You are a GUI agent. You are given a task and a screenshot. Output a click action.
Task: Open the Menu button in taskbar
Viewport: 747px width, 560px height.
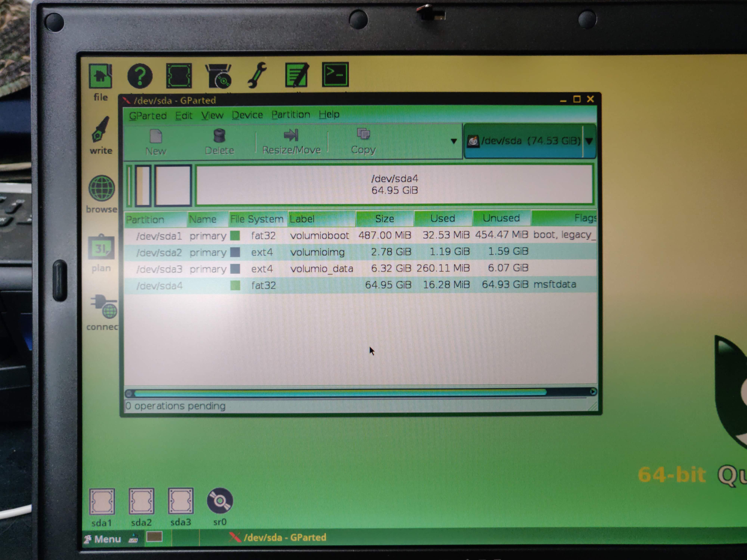(102, 539)
